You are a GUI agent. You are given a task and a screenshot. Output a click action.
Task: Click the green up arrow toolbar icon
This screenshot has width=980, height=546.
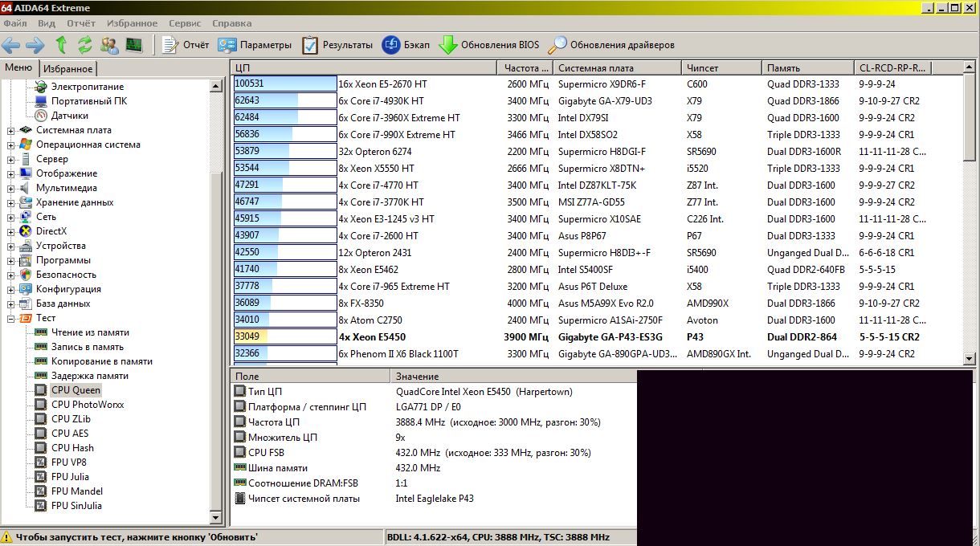[61, 45]
